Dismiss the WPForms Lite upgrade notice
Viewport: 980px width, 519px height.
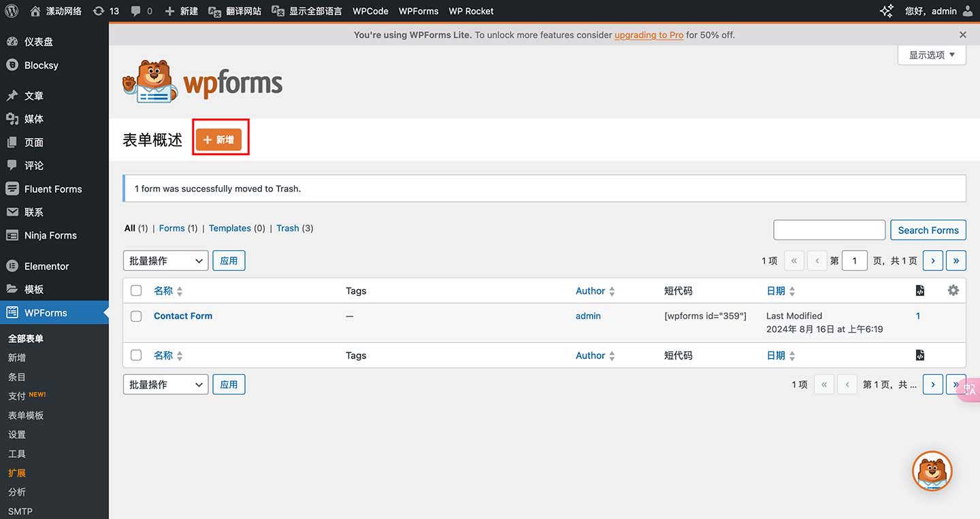pyautogui.click(x=962, y=35)
